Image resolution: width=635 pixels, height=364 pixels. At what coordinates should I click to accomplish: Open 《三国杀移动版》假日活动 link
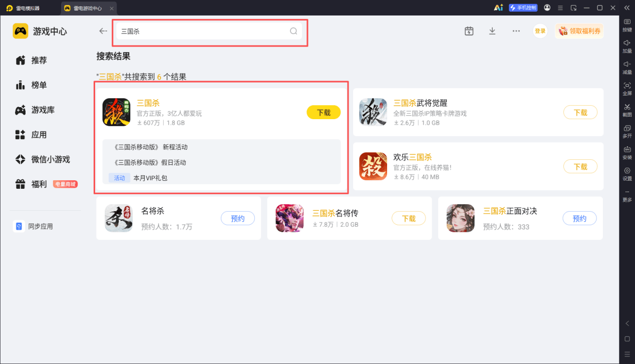tap(150, 163)
